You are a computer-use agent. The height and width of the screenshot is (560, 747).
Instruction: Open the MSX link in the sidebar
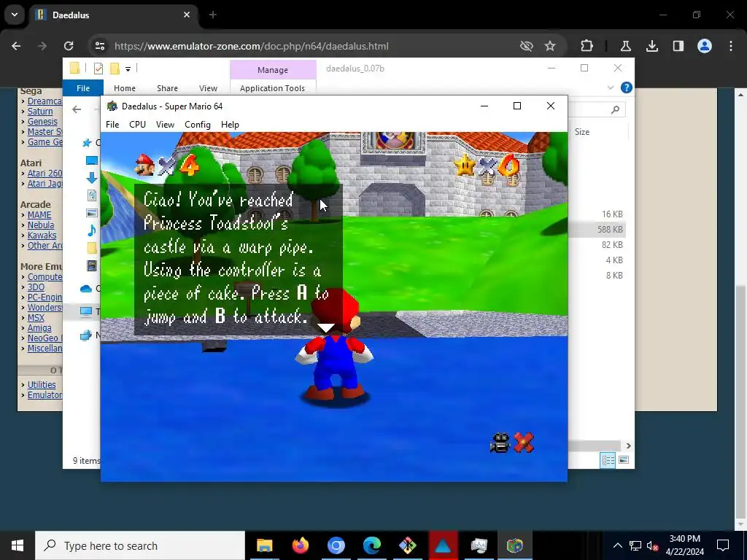(36, 318)
